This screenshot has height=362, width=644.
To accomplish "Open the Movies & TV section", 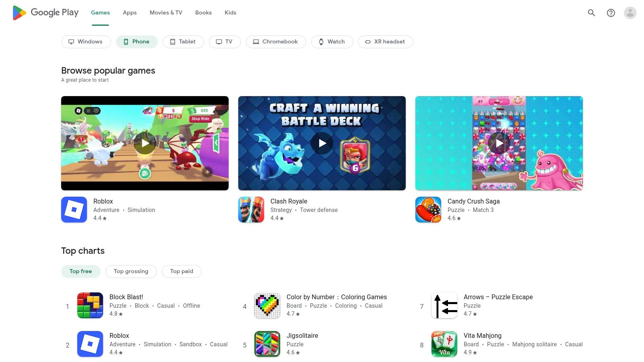I will pos(165,12).
